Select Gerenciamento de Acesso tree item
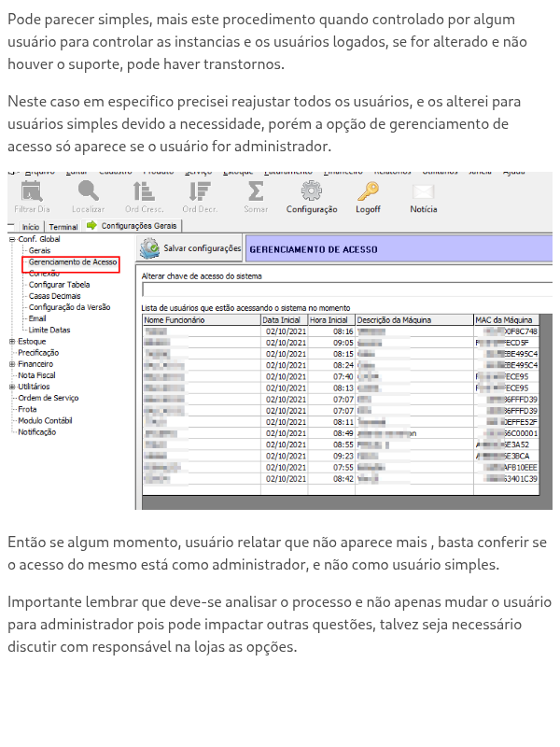This screenshot has width=560, height=747. tap(73, 262)
